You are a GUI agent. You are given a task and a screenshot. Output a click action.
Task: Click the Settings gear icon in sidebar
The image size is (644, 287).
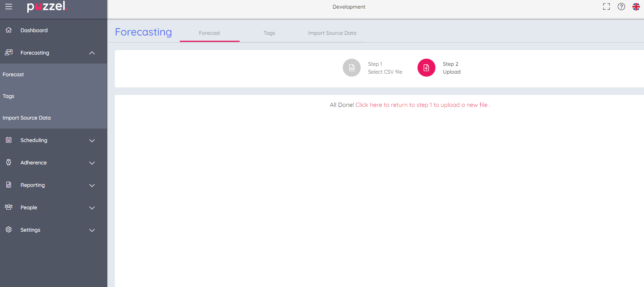pos(9,229)
